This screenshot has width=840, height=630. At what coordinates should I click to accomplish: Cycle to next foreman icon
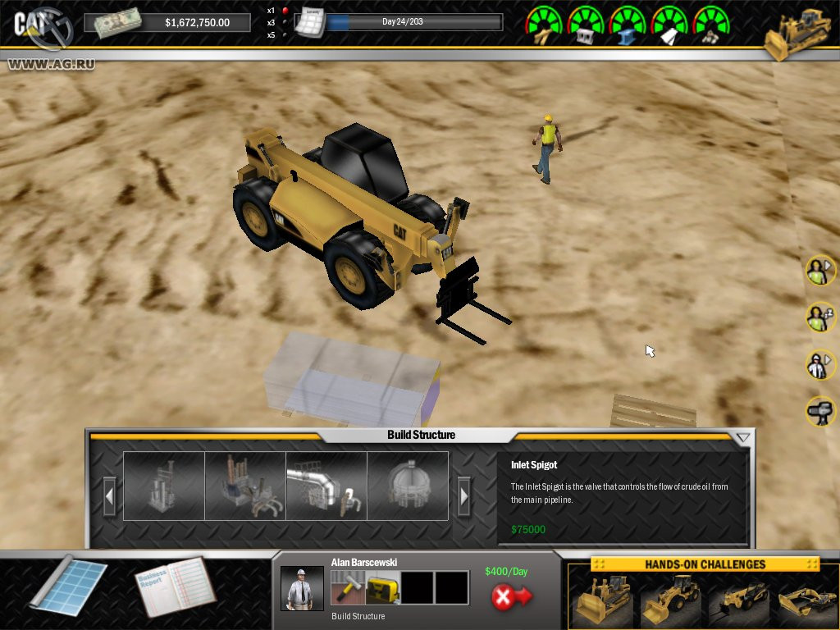tap(820, 365)
